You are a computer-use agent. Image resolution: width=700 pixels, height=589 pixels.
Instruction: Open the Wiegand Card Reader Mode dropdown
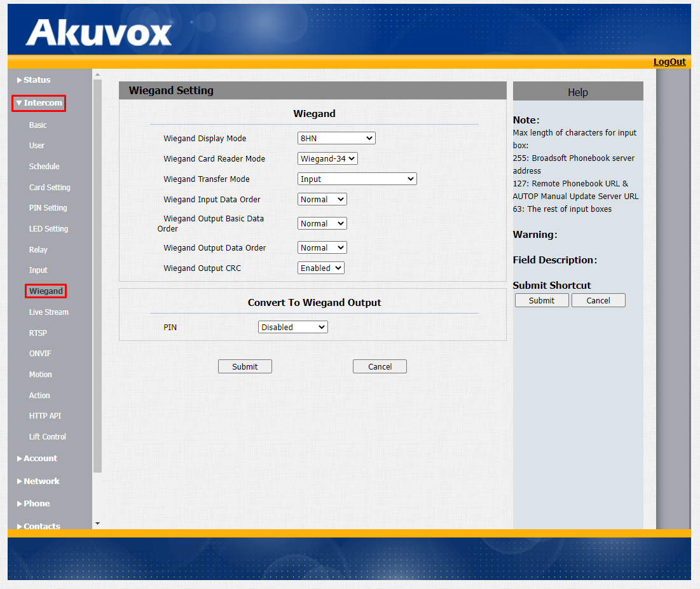327,158
